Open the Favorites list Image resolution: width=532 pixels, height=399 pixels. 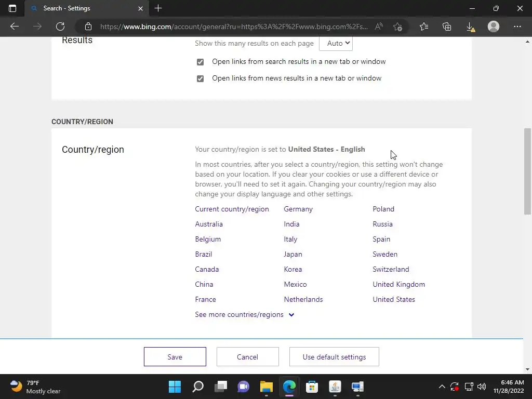coord(424,26)
